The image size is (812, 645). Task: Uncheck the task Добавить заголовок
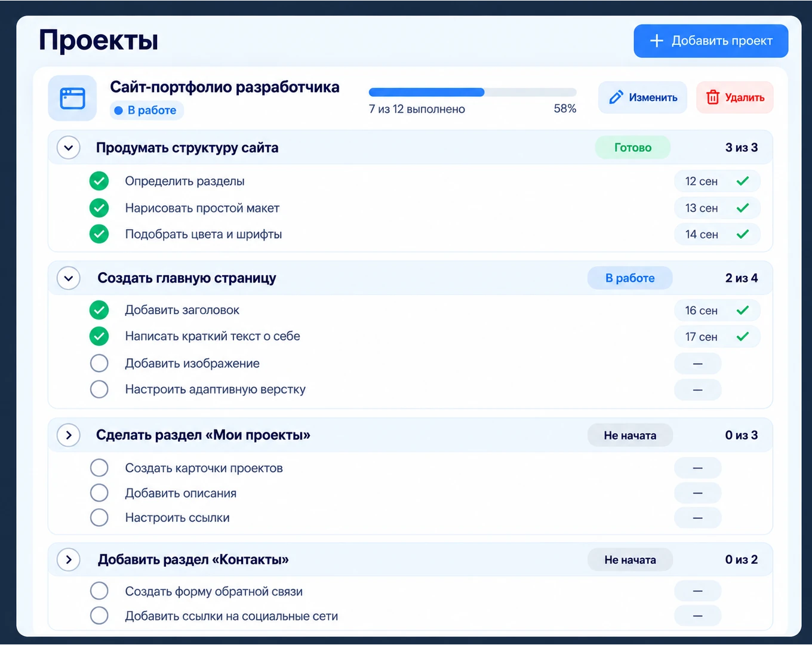click(99, 310)
